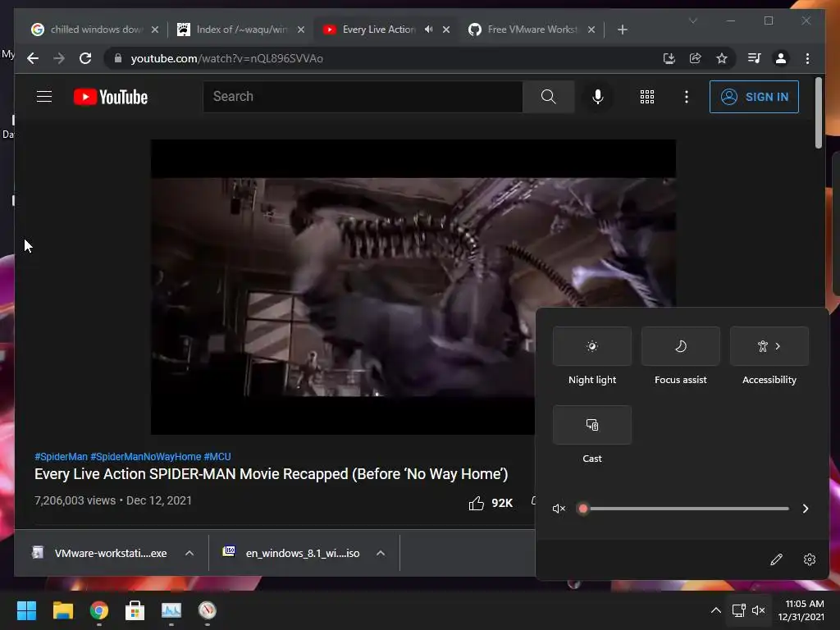Share this page via address bar icon
840x630 pixels.
pyautogui.click(x=696, y=58)
